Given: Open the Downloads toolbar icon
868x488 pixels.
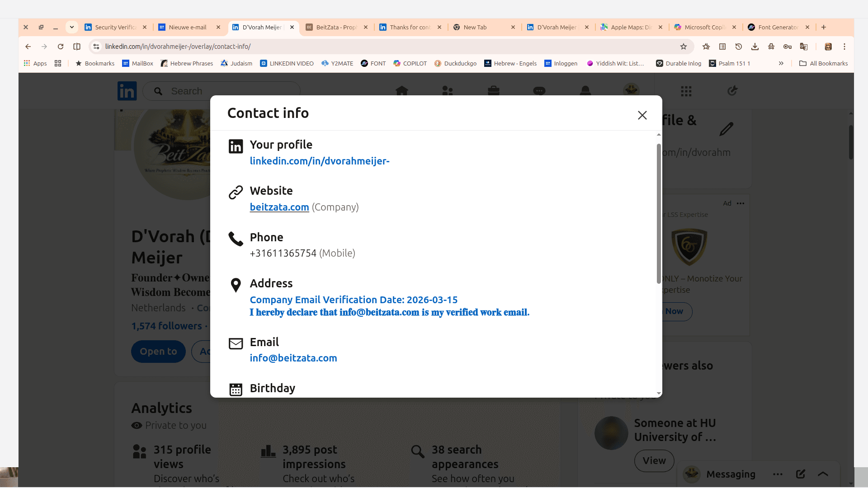Looking at the screenshot, I should coord(755,46).
